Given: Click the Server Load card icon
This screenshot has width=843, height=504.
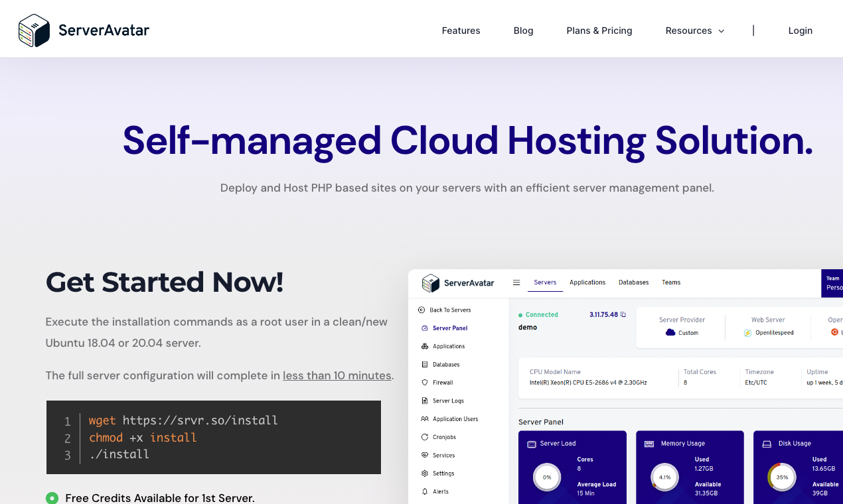Looking at the screenshot, I should (531, 444).
